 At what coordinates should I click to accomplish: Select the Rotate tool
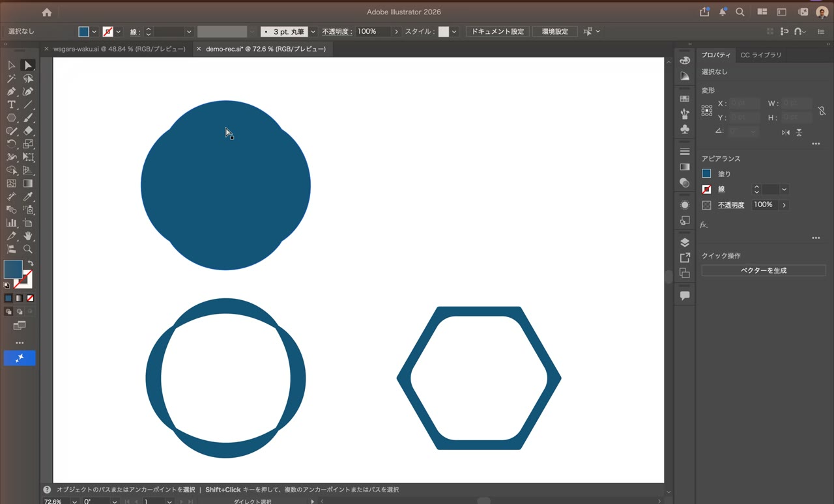[x=12, y=144]
